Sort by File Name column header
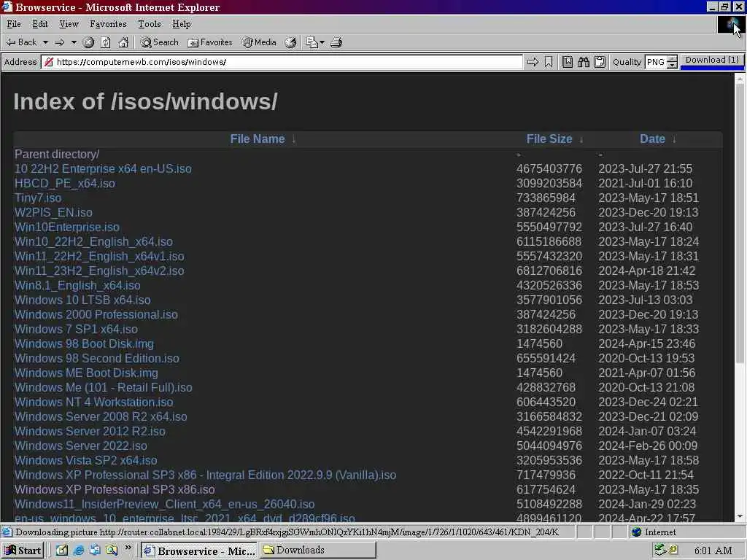The width and height of the screenshot is (747, 560). pyautogui.click(x=258, y=139)
